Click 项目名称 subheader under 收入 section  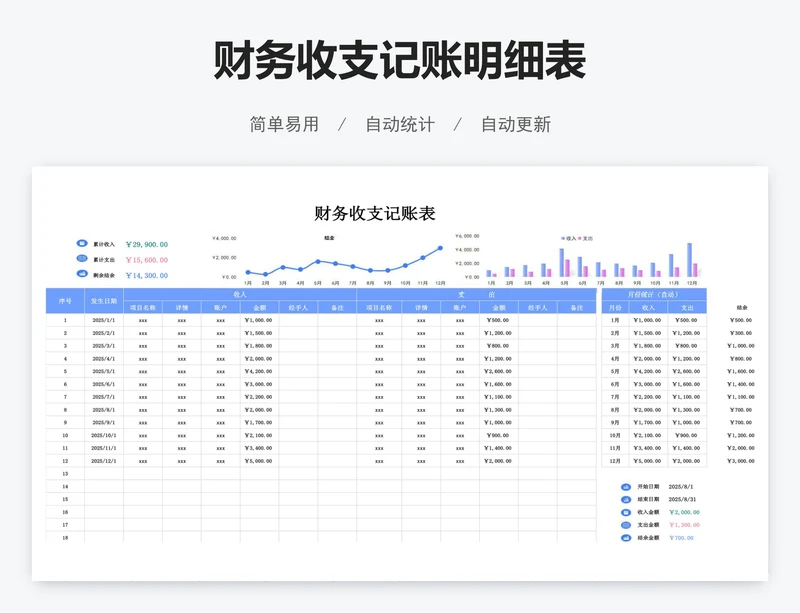point(143,308)
